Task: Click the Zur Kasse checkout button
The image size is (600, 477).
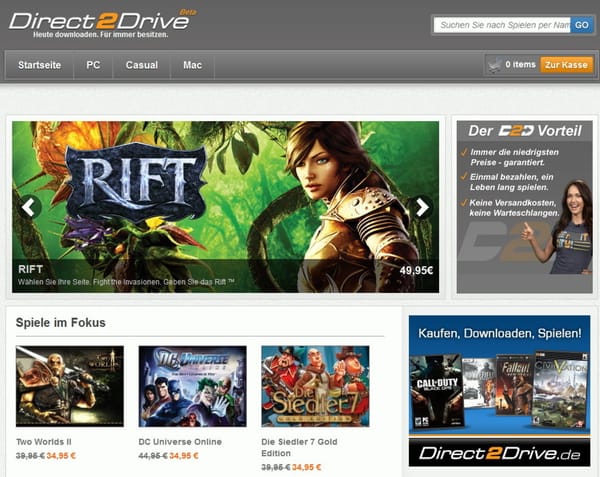Action: coord(566,65)
